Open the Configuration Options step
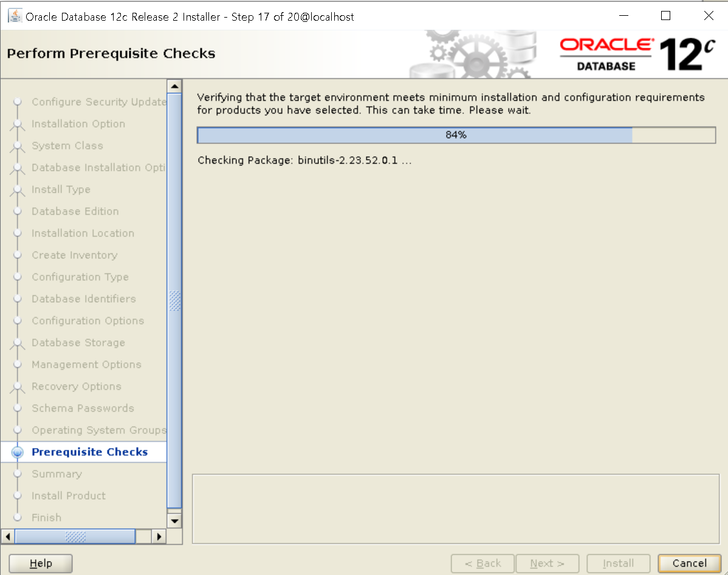Image resolution: width=728 pixels, height=575 pixels. click(88, 320)
